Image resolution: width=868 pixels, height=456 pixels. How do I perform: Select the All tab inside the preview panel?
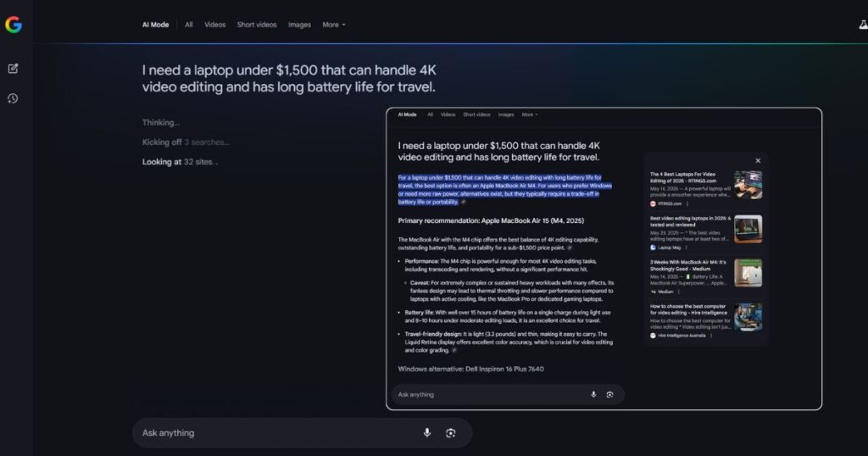pyautogui.click(x=430, y=114)
